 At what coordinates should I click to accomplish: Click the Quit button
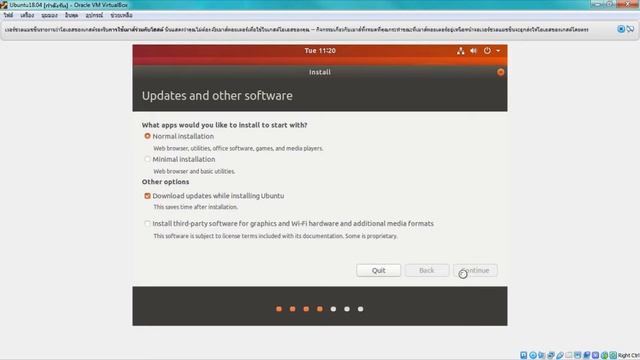(x=378, y=270)
